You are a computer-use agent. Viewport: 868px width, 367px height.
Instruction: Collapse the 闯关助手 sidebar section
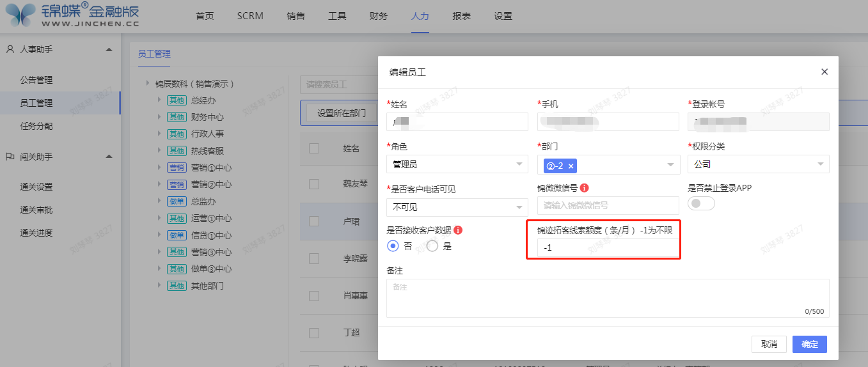pyautogui.click(x=109, y=157)
